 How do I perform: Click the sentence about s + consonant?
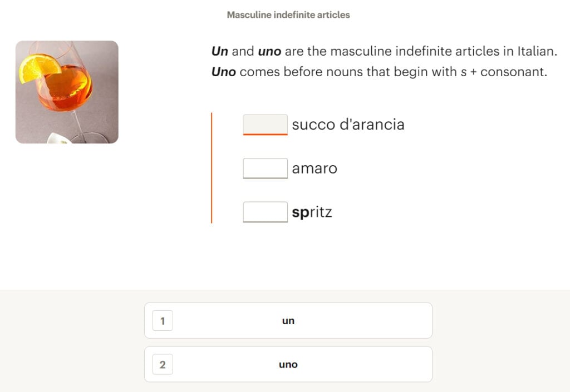(379, 72)
